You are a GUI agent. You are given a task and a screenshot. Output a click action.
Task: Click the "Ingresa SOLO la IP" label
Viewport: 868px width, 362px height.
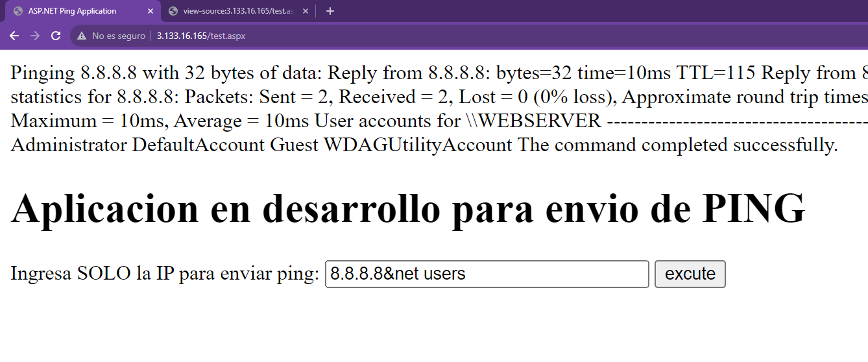(165, 274)
